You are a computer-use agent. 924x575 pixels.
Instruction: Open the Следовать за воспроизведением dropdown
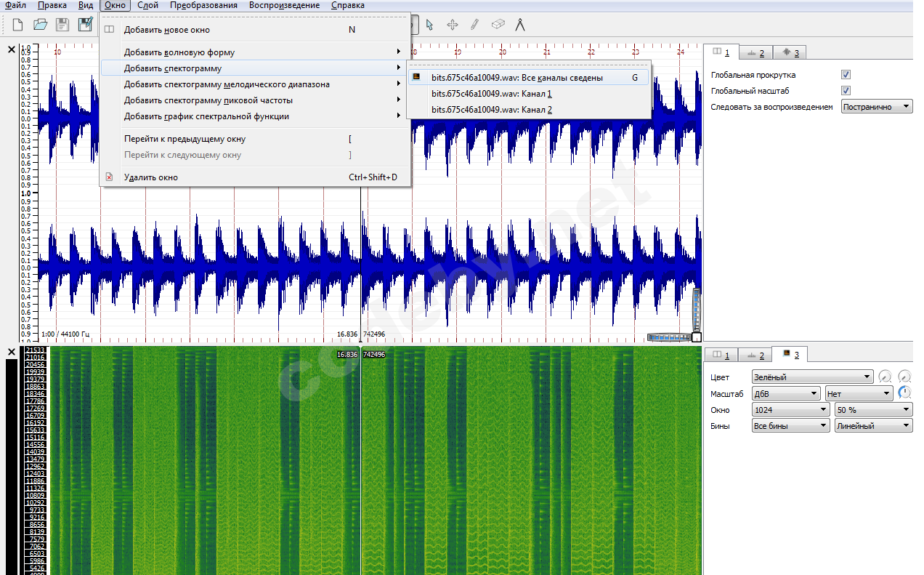[x=876, y=107]
